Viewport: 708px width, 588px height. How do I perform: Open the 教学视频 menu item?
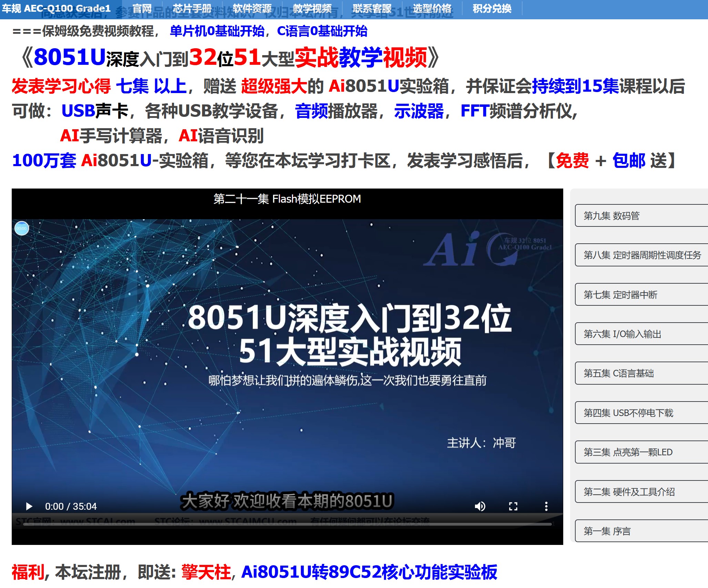[x=312, y=9]
